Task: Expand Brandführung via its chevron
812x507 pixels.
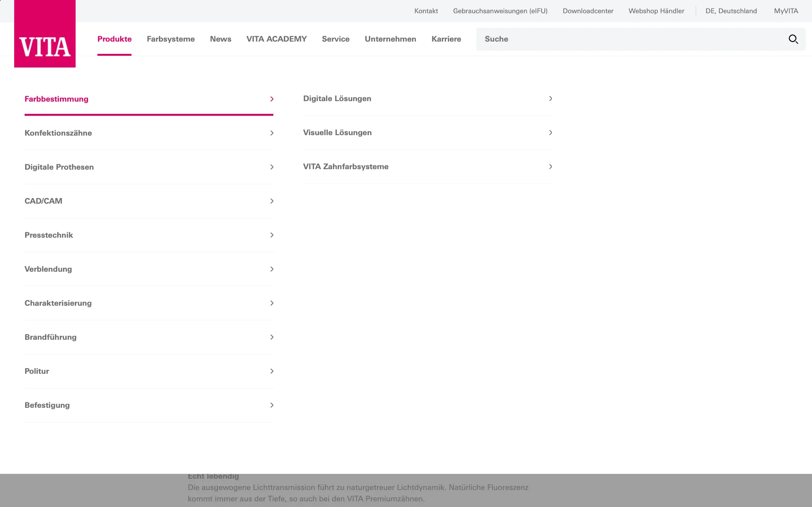Action: [x=272, y=337]
